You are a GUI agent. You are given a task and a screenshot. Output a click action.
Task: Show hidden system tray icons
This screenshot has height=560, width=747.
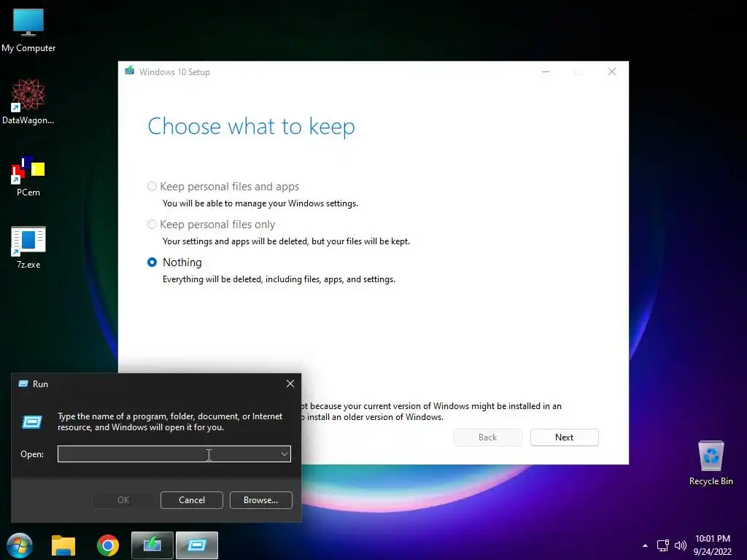point(645,545)
